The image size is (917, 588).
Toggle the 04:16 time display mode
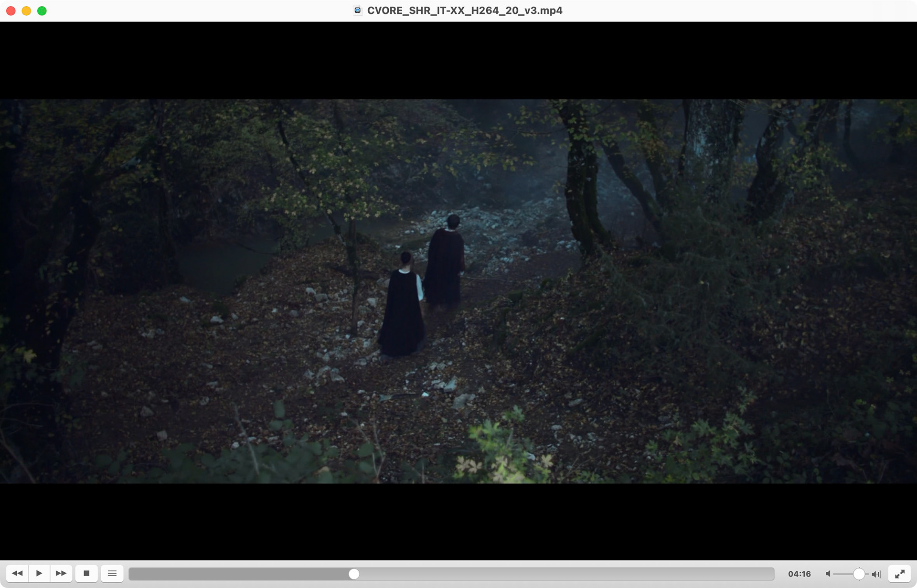(x=800, y=574)
